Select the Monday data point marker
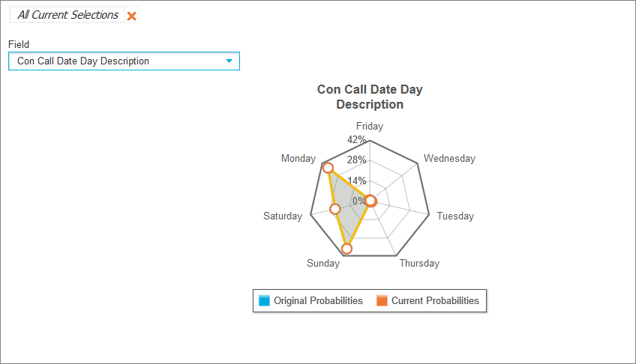The height and width of the screenshot is (364, 636). [327, 169]
